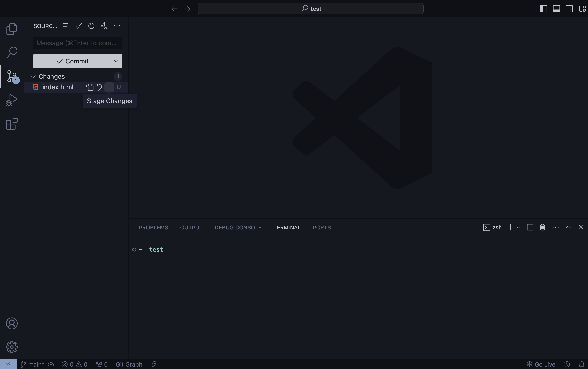This screenshot has height=369, width=588.
Task: Open the new terminal launch profile dropdown
Action: pyautogui.click(x=518, y=227)
